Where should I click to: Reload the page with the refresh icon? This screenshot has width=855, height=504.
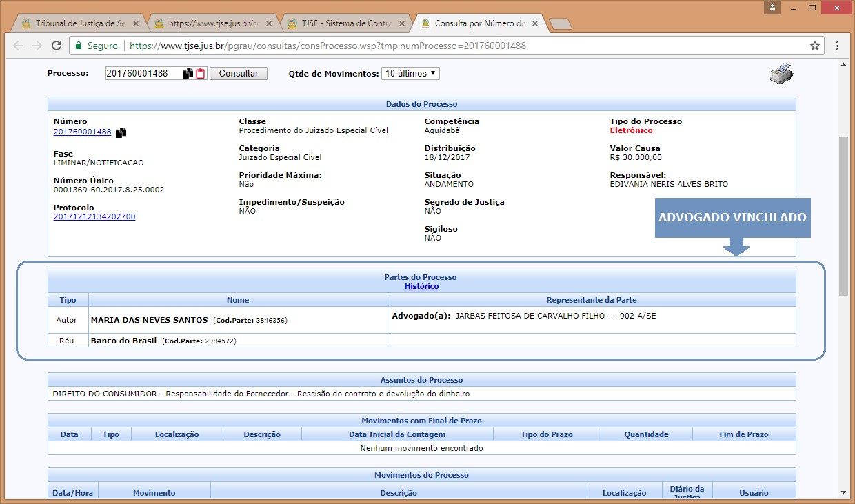[57, 46]
